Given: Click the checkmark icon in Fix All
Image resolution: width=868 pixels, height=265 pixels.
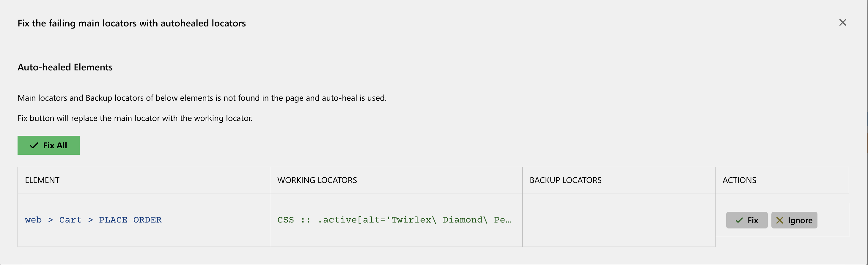Looking at the screenshot, I should [x=34, y=146].
